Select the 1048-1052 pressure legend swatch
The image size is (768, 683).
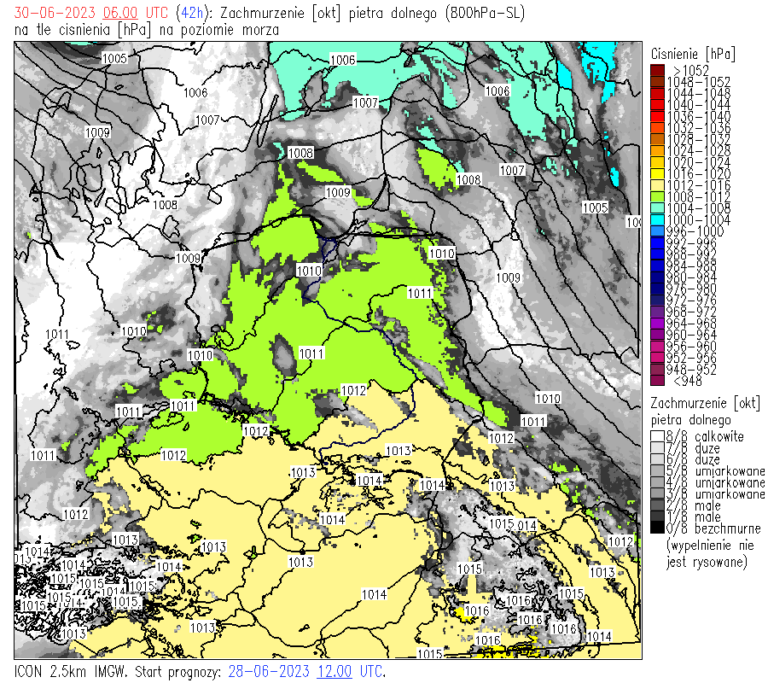point(657,82)
